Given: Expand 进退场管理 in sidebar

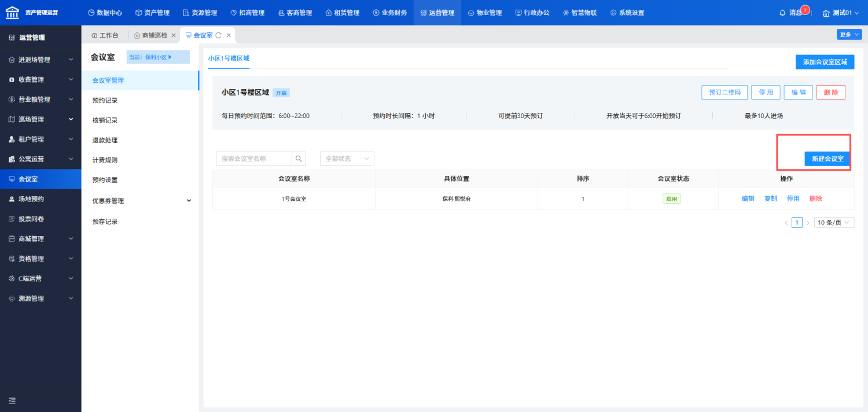Looking at the screenshot, I should pyautogui.click(x=41, y=60).
